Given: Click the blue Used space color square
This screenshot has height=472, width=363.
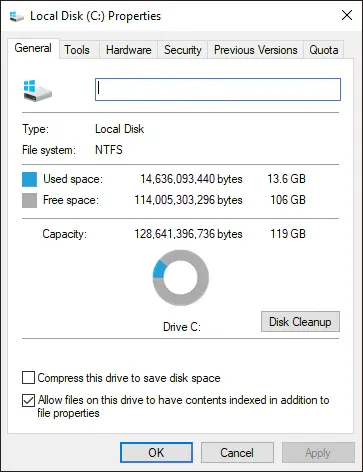Looking at the screenshot, I should (x=29, y=179).
